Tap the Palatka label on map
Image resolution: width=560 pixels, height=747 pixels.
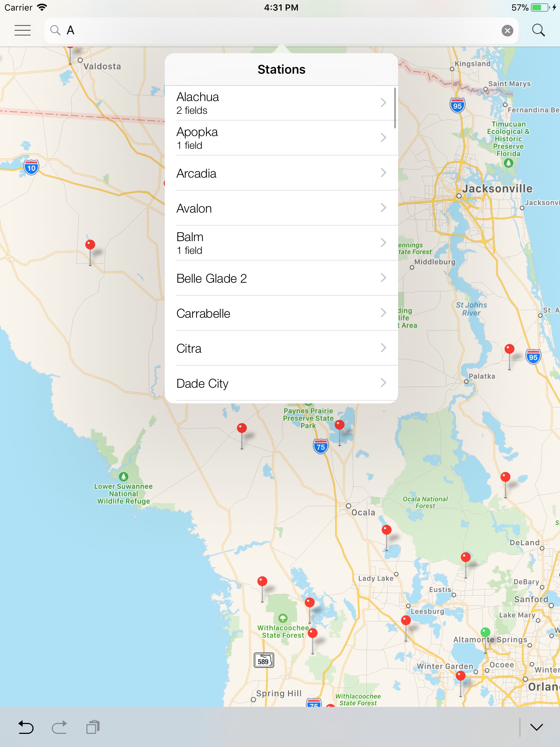tap(482, 376)
